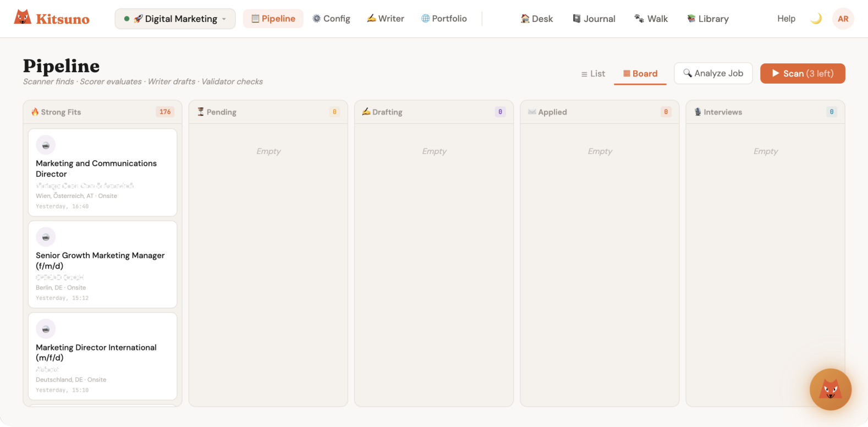Screen dimensions: 868x427
Task: Click the Pending hourglass icon
Action: 201,112
